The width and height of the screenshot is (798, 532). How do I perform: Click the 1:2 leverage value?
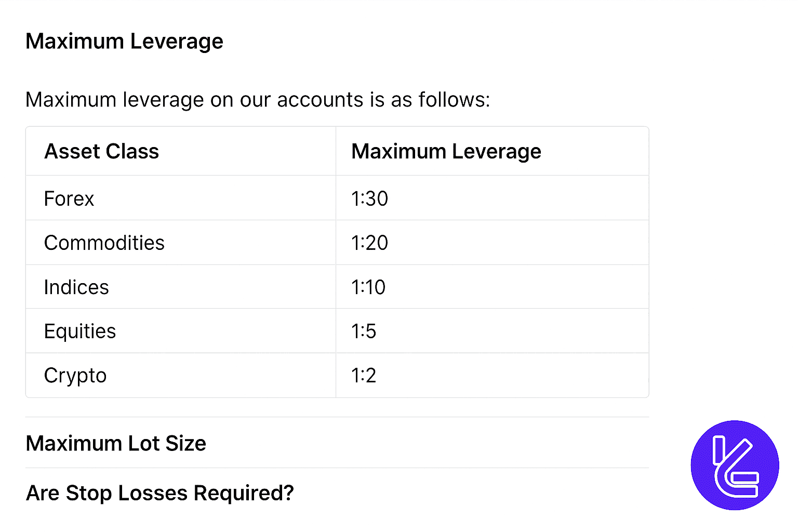point(363,375)
